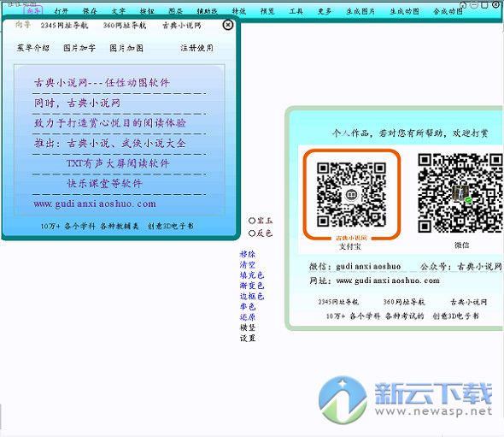Choose 边框色 border color option
Screen dimensions: 504x437
(x=252, y=296)
